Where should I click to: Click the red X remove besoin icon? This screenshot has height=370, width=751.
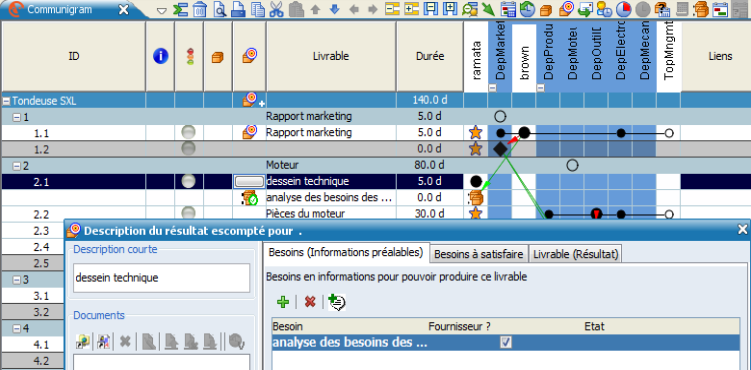(310, 302)
